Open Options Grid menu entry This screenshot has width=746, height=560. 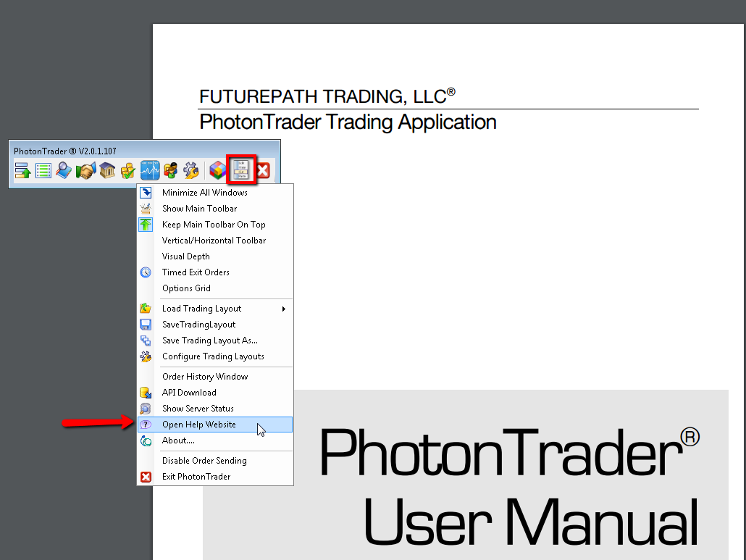click(215, 288)
